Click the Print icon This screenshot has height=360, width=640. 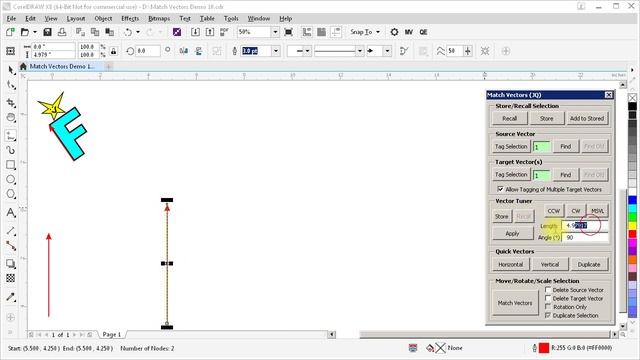62,32
